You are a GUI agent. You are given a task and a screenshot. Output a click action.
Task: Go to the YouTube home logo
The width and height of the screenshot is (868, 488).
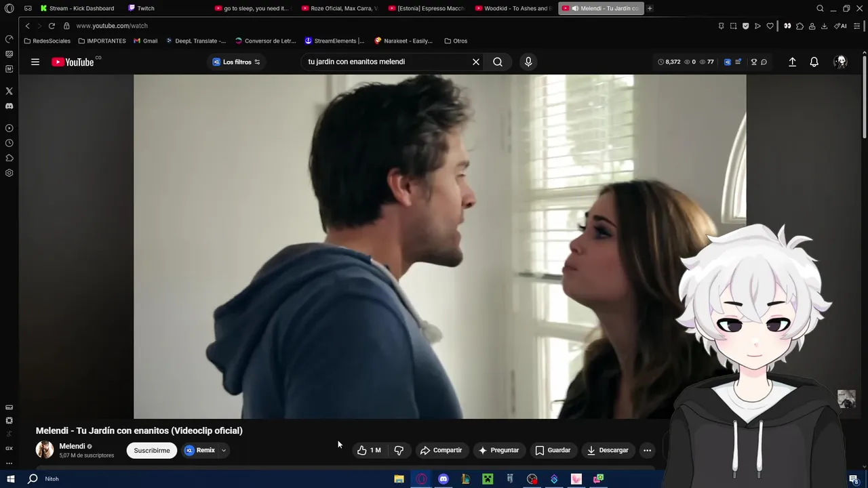pos(73,62)
